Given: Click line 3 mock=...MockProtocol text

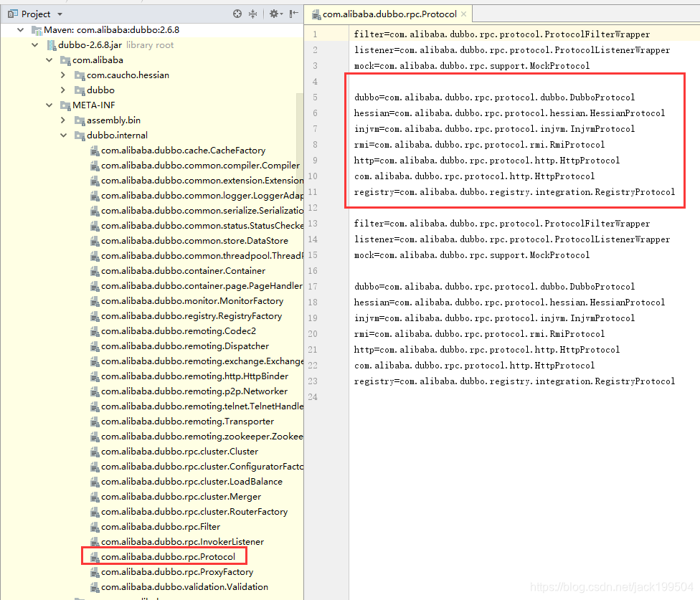Looking at the screenshot, I should coord(472,66).
